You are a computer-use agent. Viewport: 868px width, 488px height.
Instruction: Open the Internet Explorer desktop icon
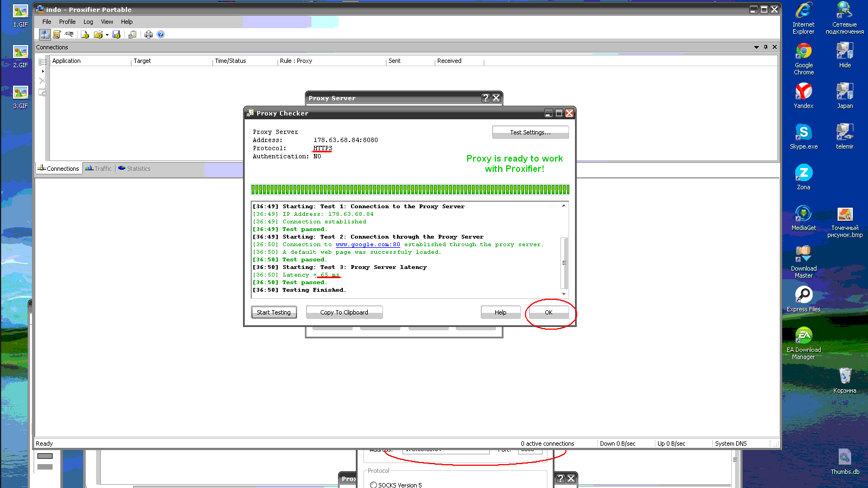(803, 18)
